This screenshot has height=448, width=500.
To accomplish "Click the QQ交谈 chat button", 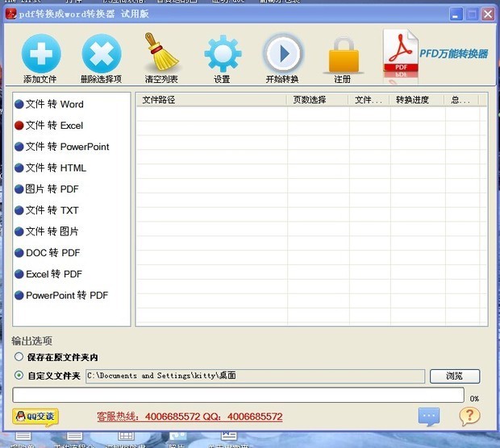I will (x=35, y=417).
